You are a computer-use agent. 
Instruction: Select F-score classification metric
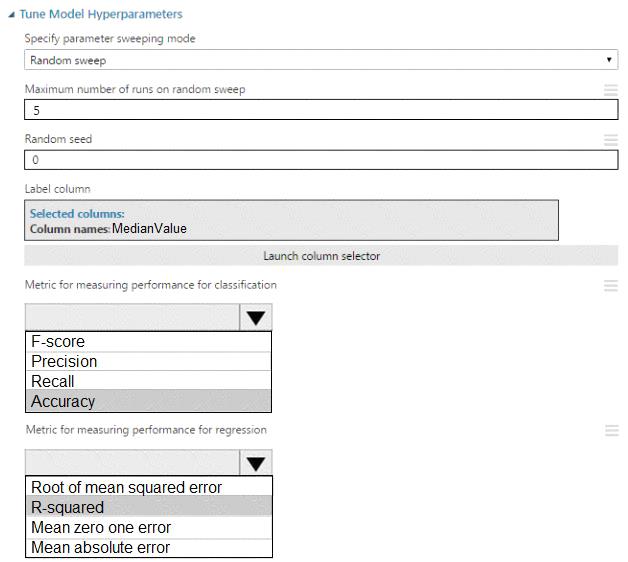coord(148,342)
